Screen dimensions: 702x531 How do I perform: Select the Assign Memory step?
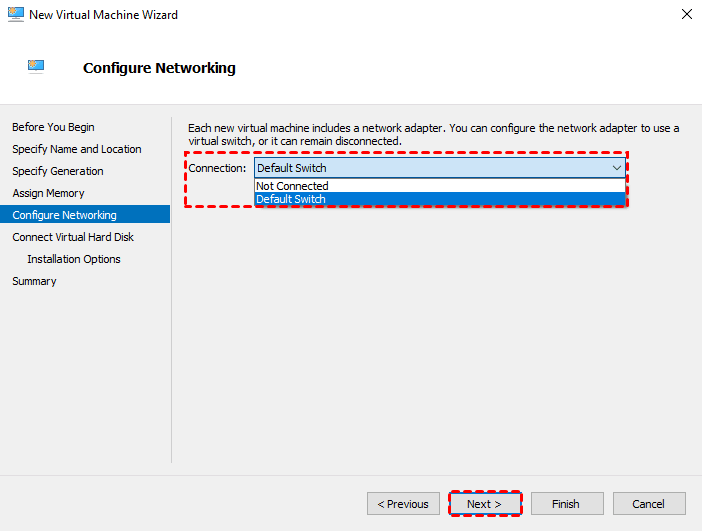point(48,193)
